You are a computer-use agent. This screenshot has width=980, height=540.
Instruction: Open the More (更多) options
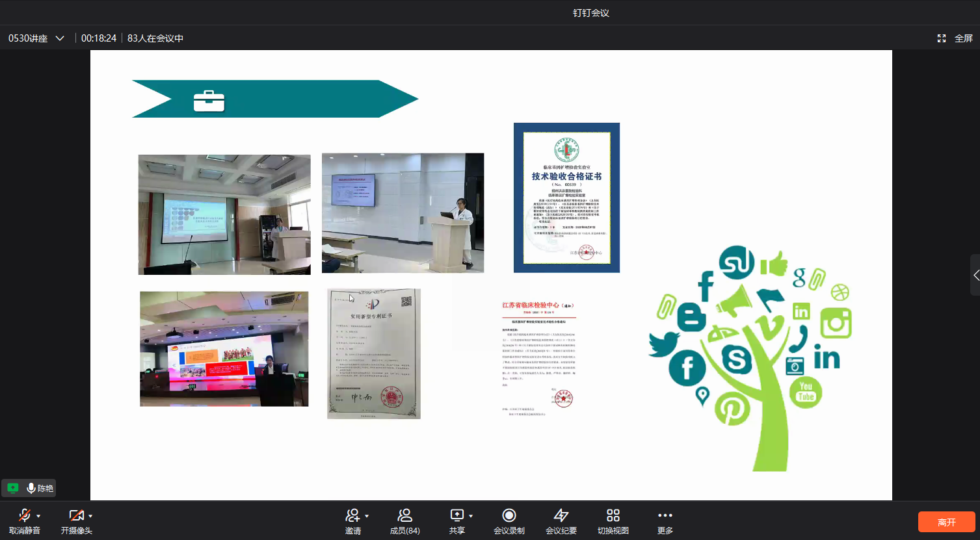tap(665, 516)
